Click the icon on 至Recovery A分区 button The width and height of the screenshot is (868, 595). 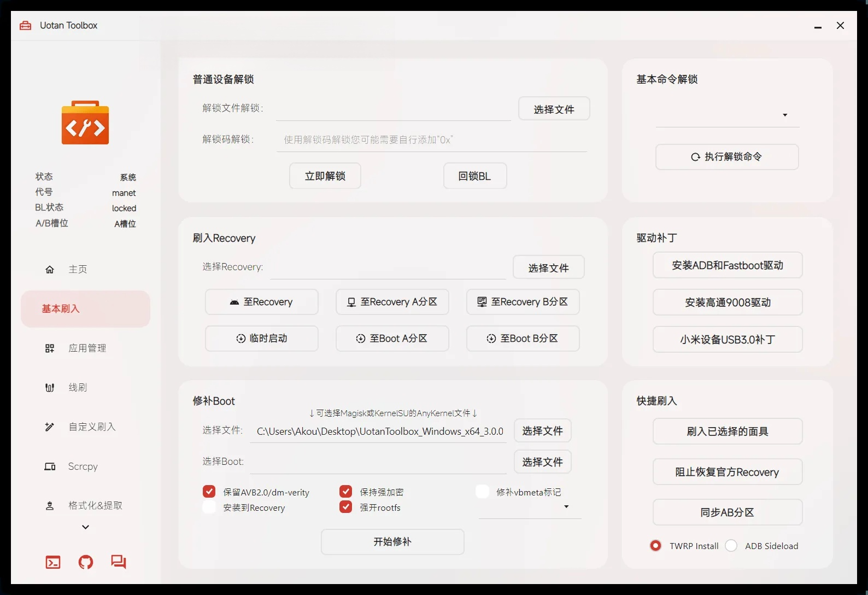tap(351, 302)
